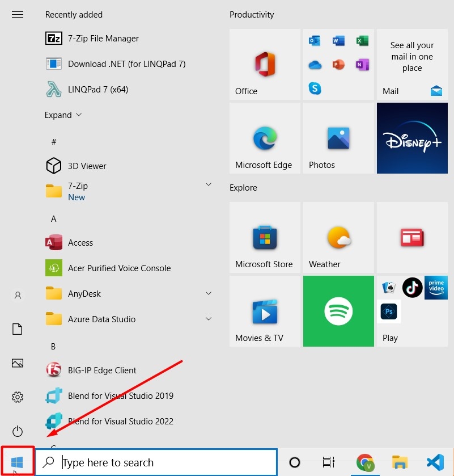454x476 pixels.
Task: Open the hamburger menu at top left
Action: click(17, 14)
